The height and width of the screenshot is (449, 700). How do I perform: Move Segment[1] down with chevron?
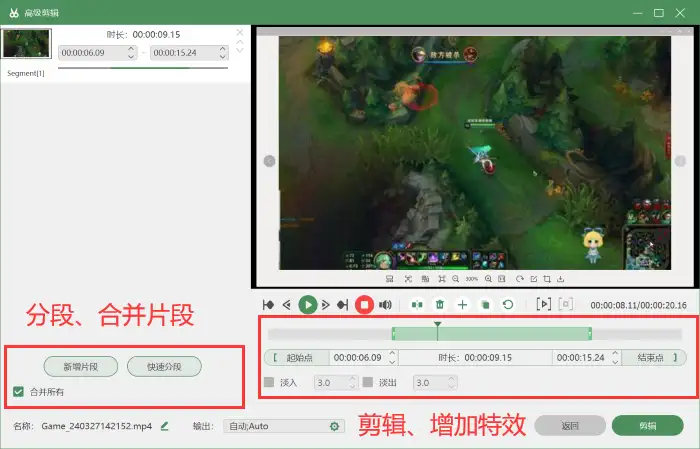point(240,50)
